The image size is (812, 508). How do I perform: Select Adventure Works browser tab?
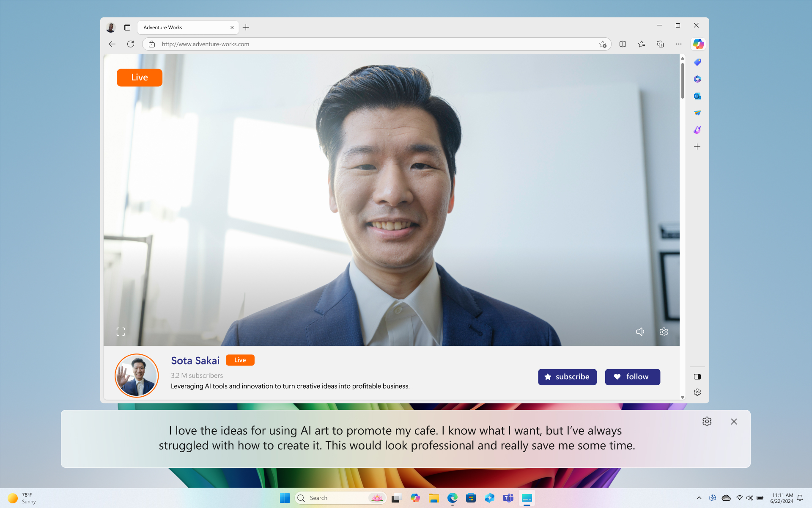coord(181,27)
